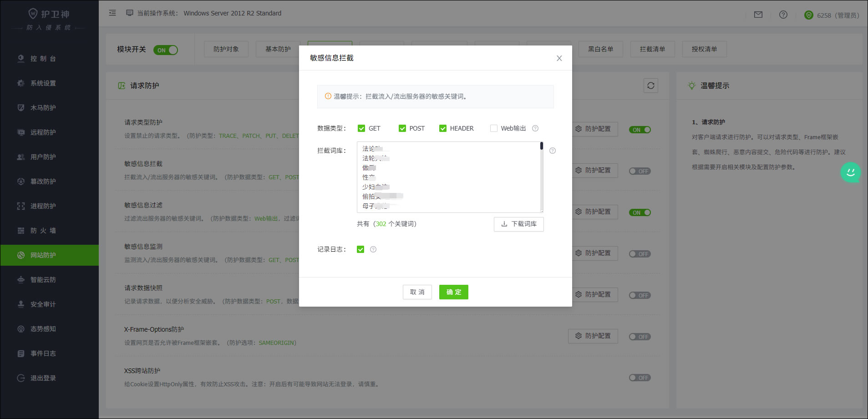Uncheck the GET data type checkbox

click(x=361, y=128)
